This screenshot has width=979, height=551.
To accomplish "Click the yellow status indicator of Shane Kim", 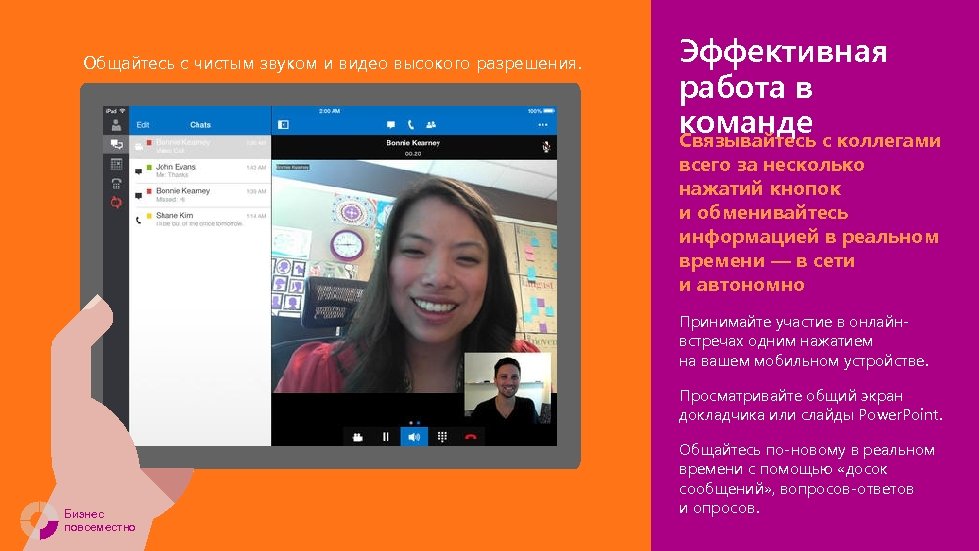I will pos(149,216).
